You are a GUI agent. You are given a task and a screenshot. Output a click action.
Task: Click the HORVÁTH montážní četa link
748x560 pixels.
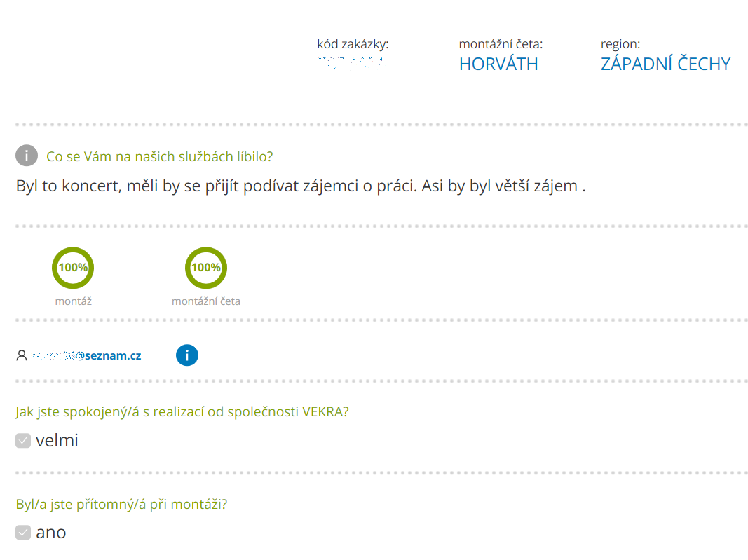coord(498,64)
